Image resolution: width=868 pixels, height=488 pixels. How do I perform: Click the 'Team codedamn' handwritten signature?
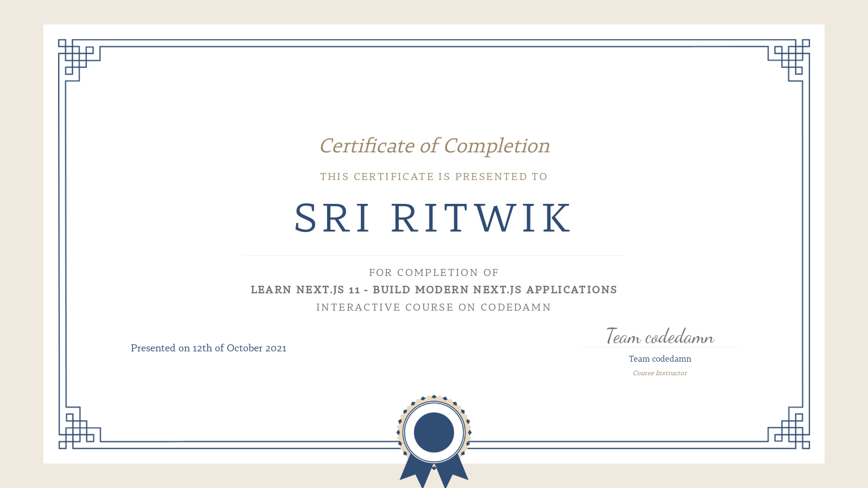(660, 336)
